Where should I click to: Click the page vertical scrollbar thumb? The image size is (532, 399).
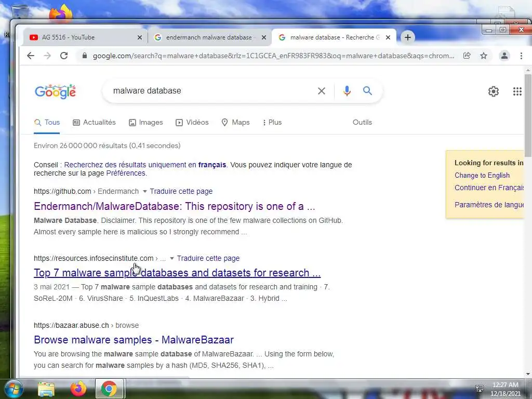point(528,115)
